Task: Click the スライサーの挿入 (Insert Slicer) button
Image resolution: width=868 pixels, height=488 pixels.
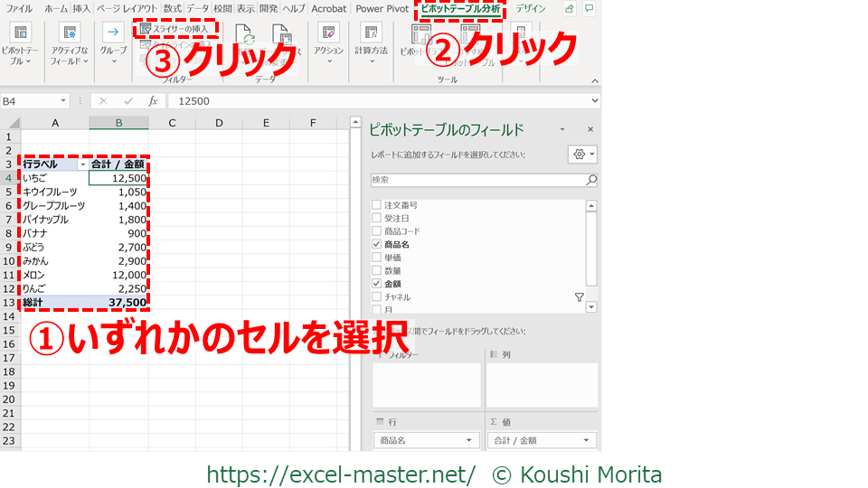Action: coord(176,29)
